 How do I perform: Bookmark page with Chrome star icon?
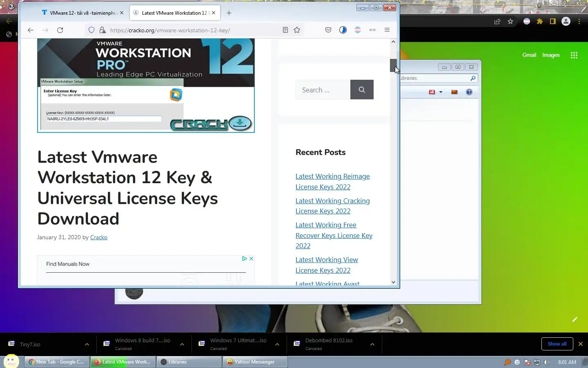[x=510, y=22]
